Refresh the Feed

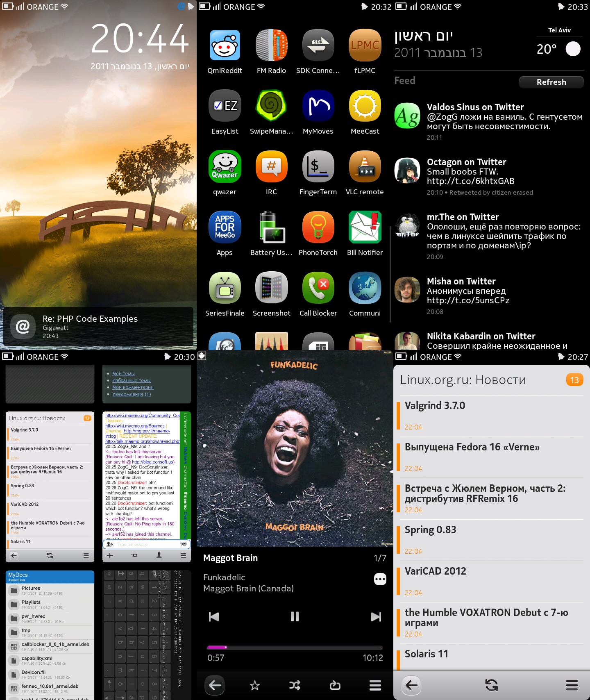[x=551, y=82]
